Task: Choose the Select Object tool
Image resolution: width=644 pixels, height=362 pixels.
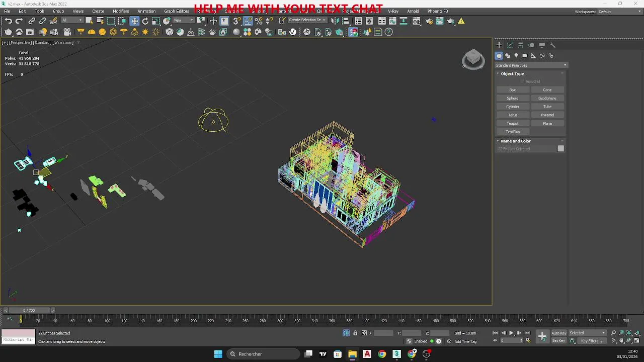Action: pyautogui.click(x=89, y=21)
